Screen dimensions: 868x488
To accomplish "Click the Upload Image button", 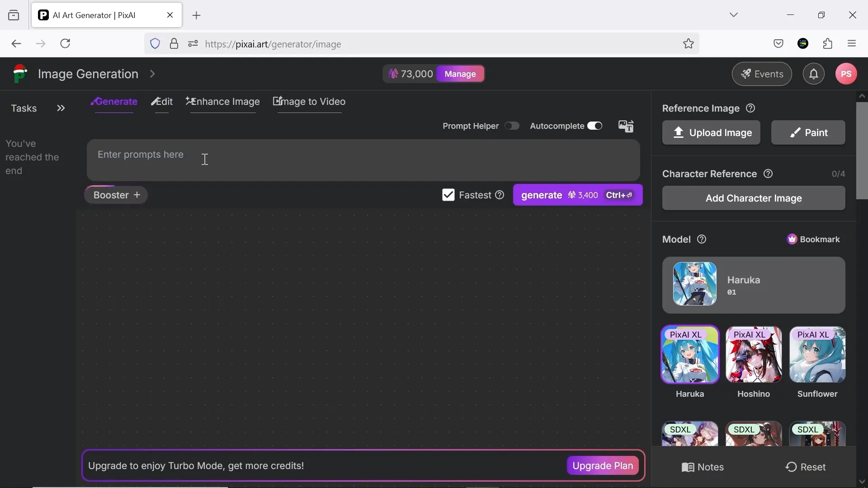I will [711, 133].
